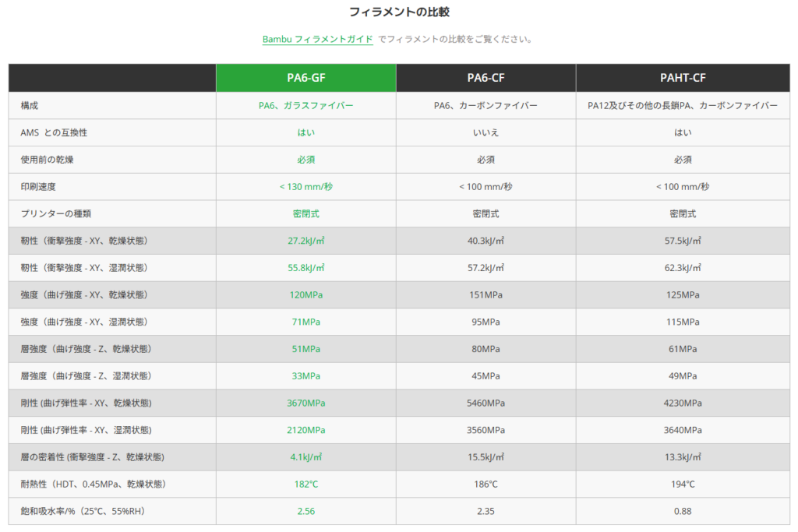Click the PA12及びその他の長鎖PA composition cell
Viewport: 798px width, 532px height.
tap(682, 105)
